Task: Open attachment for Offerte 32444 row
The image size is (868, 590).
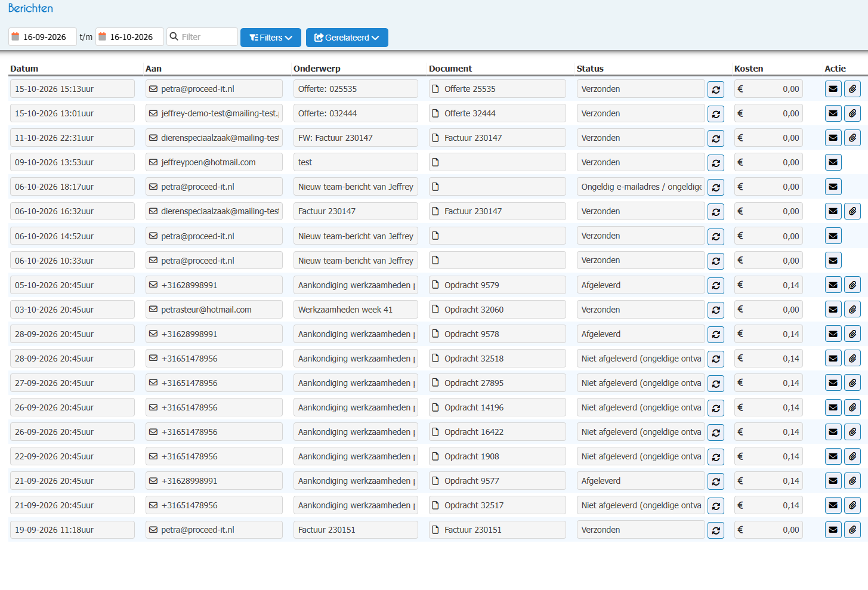Action: pyautogui.click(x=852, y=113)
